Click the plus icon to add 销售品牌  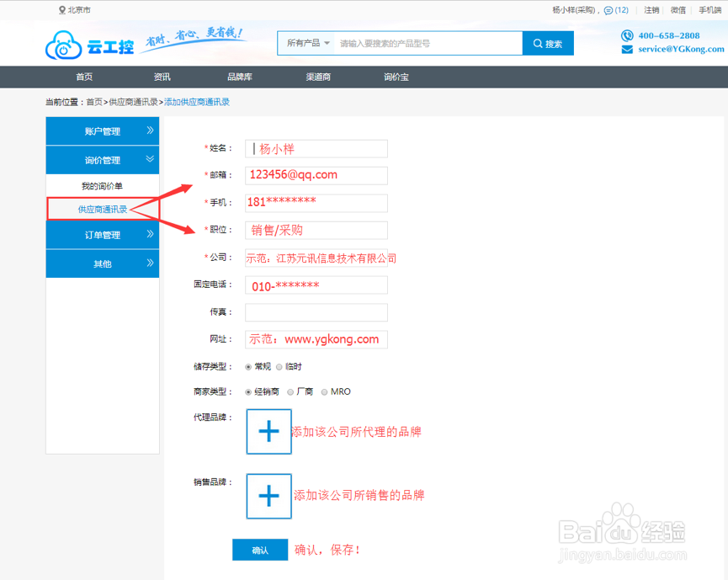pyautogui.click(x=268, y=496)
